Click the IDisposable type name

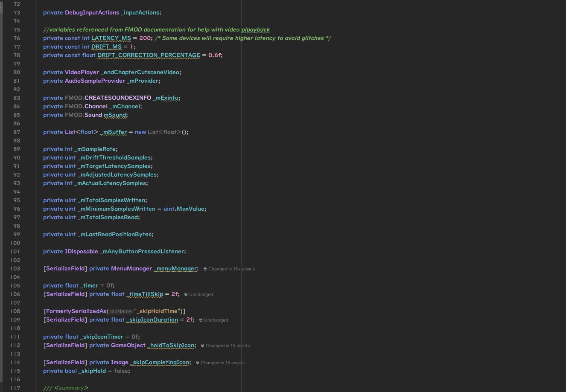coord(81,252)
